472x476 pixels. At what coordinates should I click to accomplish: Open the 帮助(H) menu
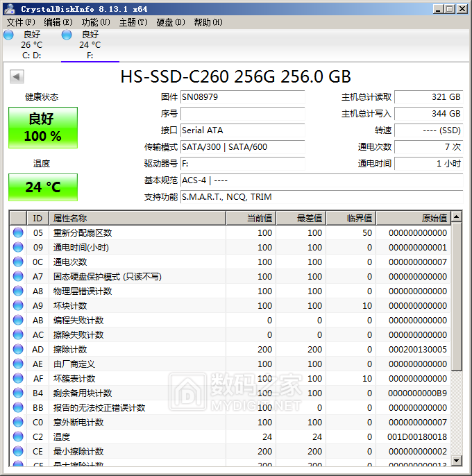pyautogui.click(x=208, y=22)
